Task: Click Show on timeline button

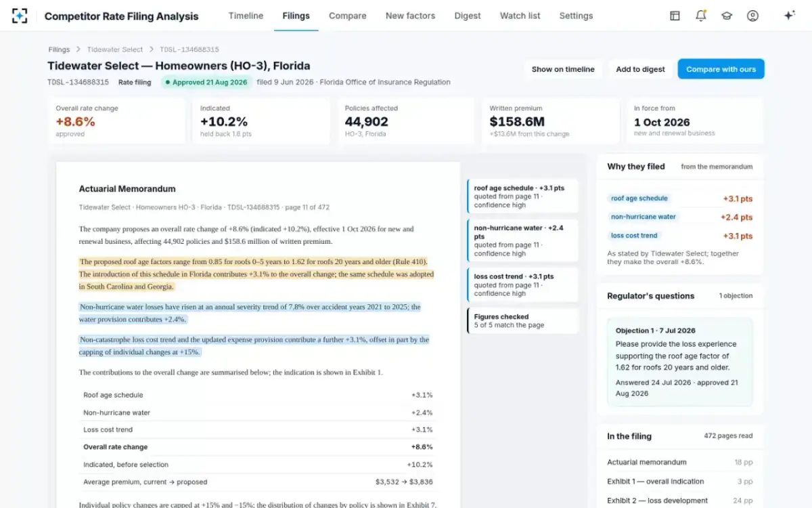Action: (563, 69)
